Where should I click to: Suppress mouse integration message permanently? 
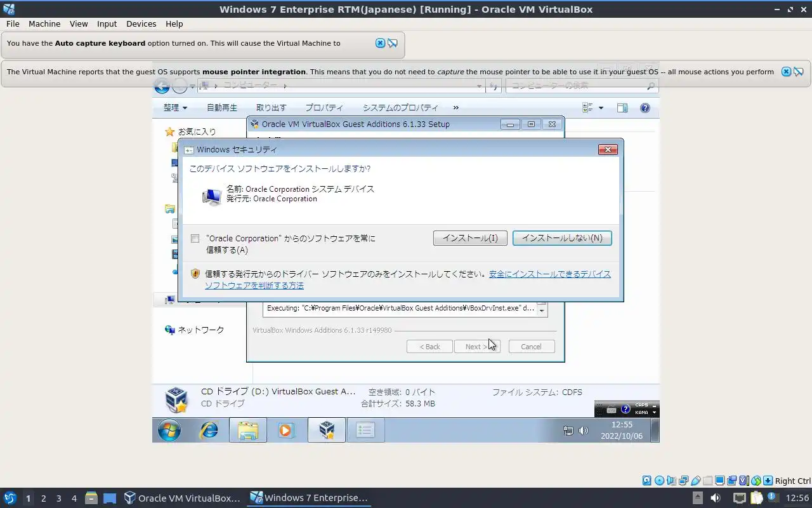coord(799,72)
